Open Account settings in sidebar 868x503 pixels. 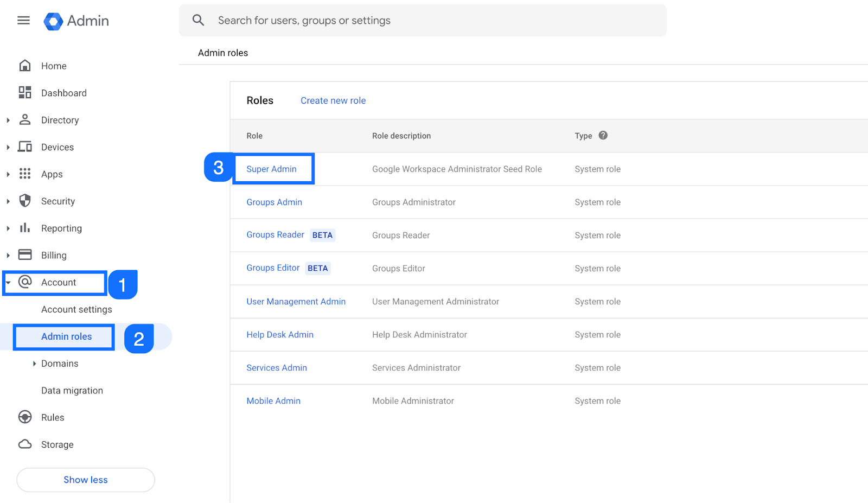click(x=76, y=309)
